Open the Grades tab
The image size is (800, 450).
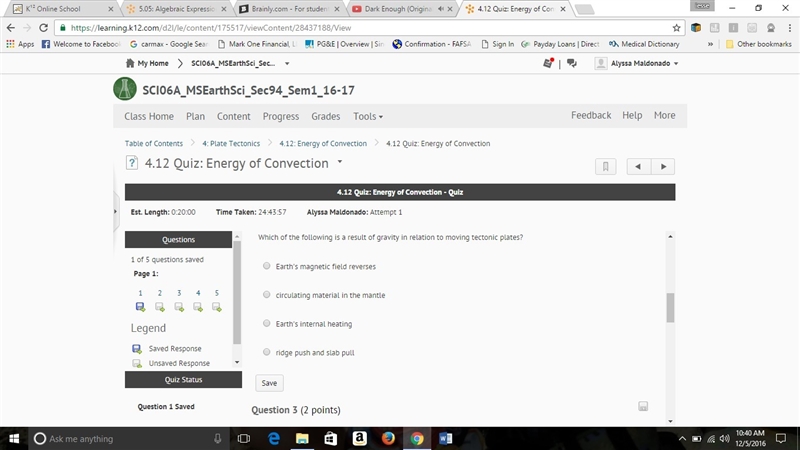(326, 116)
